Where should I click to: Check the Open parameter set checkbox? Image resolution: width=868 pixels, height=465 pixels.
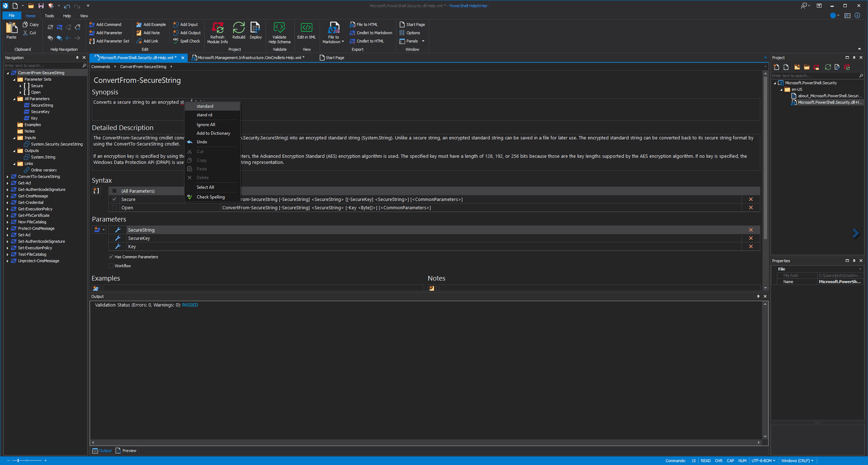click(x=115, y=208)
